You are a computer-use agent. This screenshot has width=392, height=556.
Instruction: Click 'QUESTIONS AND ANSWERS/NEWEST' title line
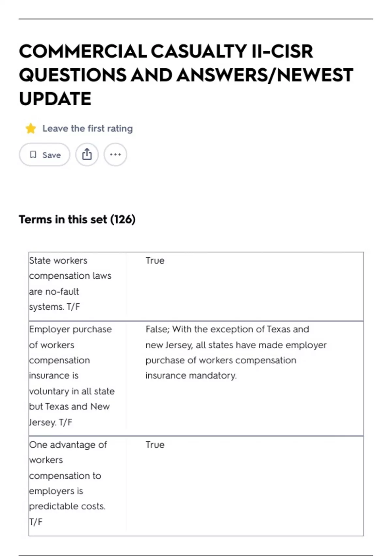tap(186, 75)
